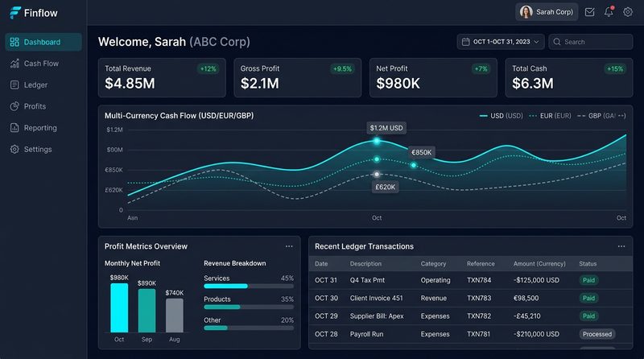Sort by the Status column header
Viewport: 644px width, 359px height.
click(588, 264)
